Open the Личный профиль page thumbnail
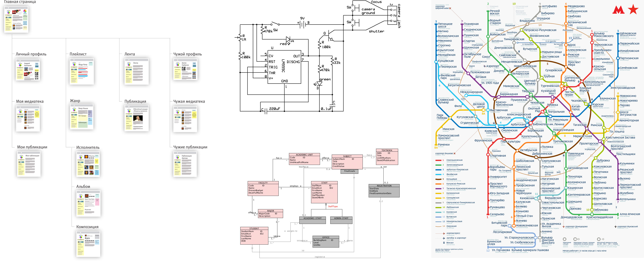644x261 pixels. pos(28,70)
